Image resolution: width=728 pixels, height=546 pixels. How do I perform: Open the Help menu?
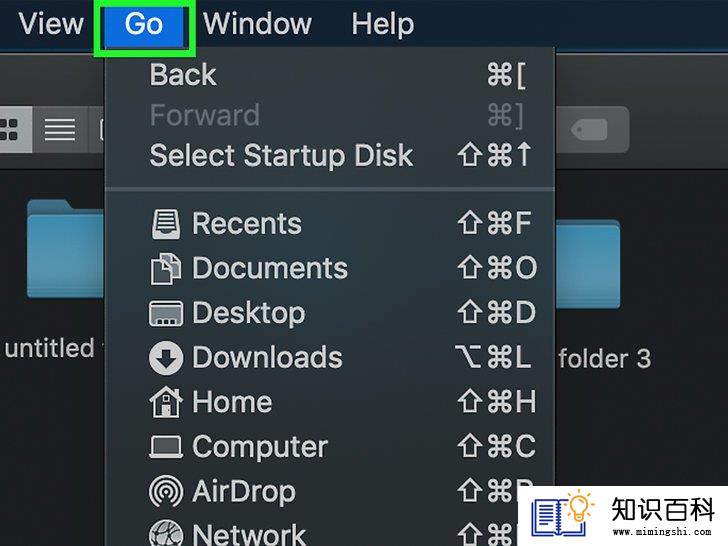tap(383, 24)
